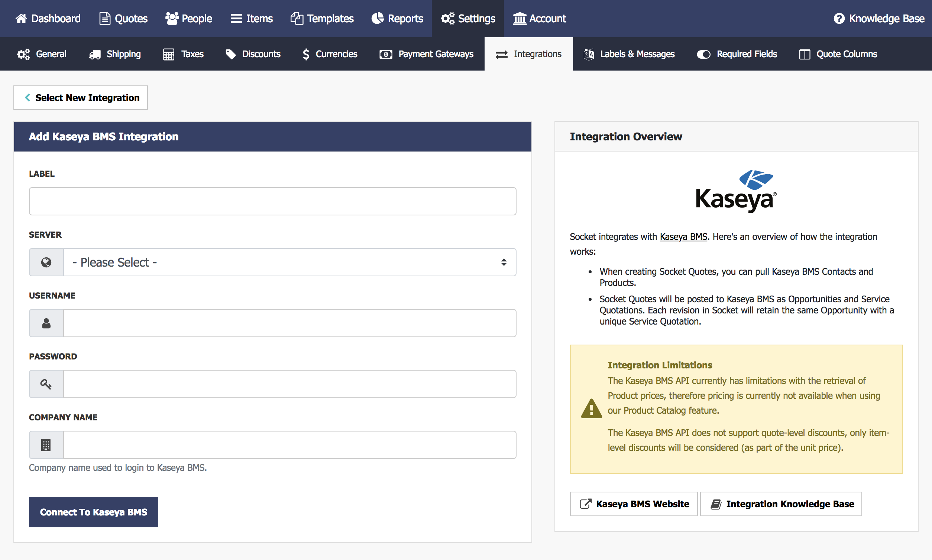Click the key icon beside Password
Image resolution: width=932 pixels, height=560 pixels.
pyautogui.click(x=46, y=384)
